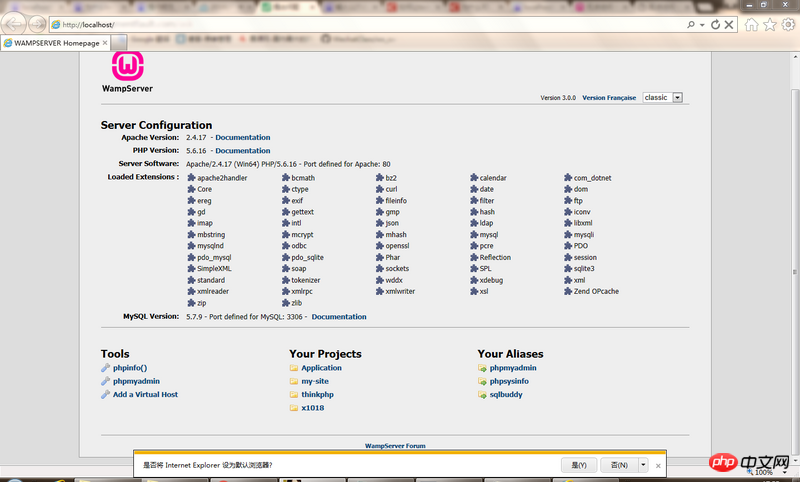Open Apache Documentation link
This screenshot has height=482, width=800.
click(x=242, y=137)
